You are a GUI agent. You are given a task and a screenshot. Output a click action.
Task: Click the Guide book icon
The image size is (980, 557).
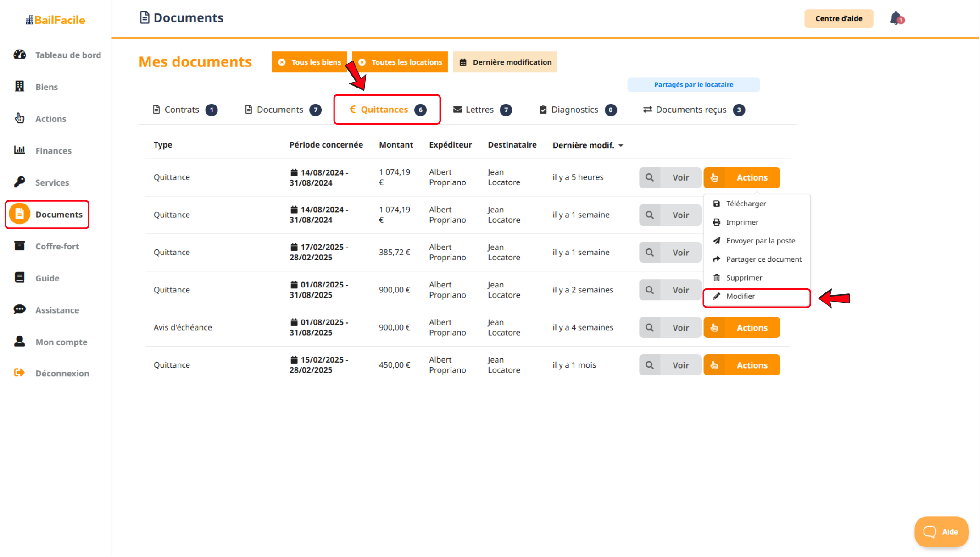pyautogui.click(x=20, y=277)
